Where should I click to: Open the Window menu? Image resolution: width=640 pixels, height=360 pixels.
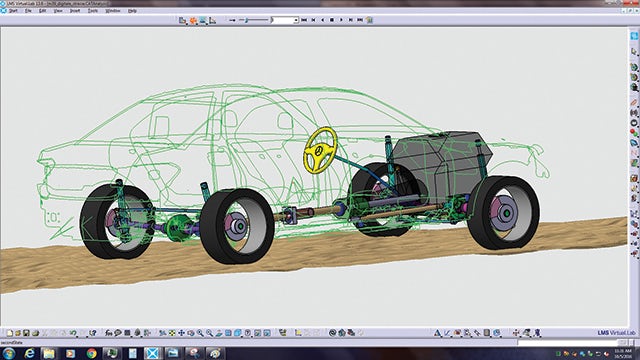(113, 11)
